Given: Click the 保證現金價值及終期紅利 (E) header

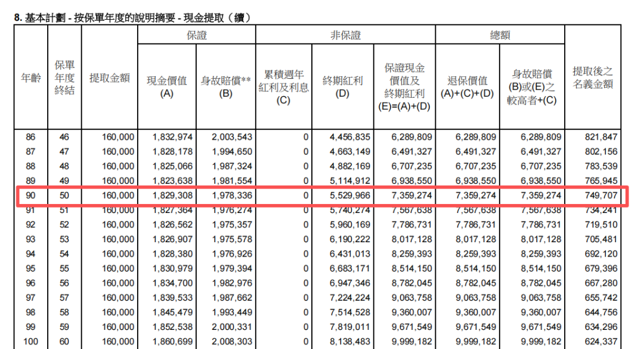Looking at the screenshot, I should pos(404,87).
